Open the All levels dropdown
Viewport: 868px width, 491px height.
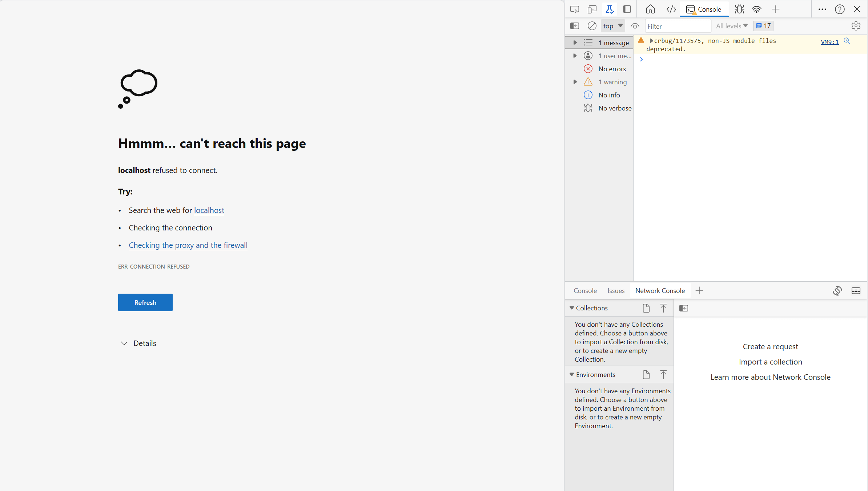click(x=731, y=26)
